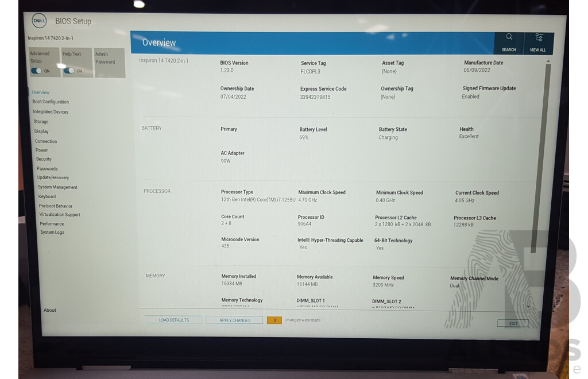Click the scrollbar up arrow
The image size is (588, 379).
click(x=548, y=61)
